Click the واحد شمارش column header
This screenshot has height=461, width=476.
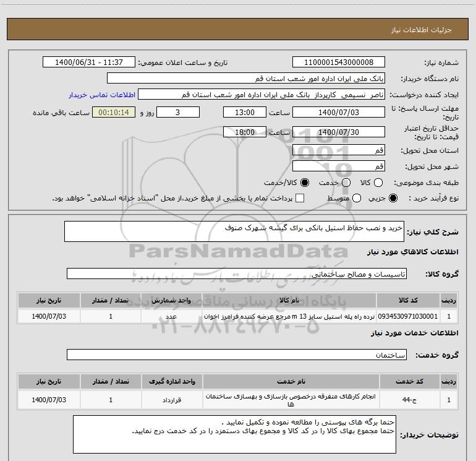click(x=171, y=300)
